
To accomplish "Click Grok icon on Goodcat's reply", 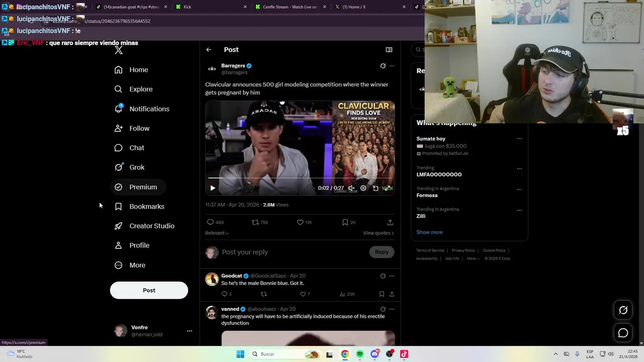I will pyautogui.click(x=383, y=276).
